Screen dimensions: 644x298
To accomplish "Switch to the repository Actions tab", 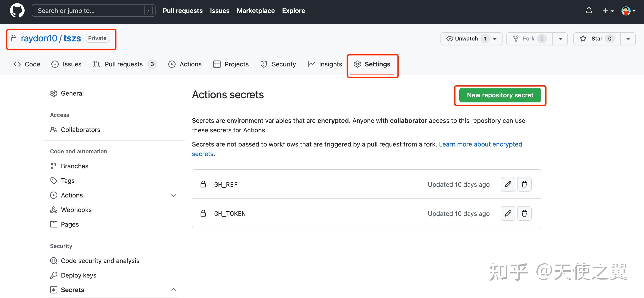I will (x=185, y=64).
